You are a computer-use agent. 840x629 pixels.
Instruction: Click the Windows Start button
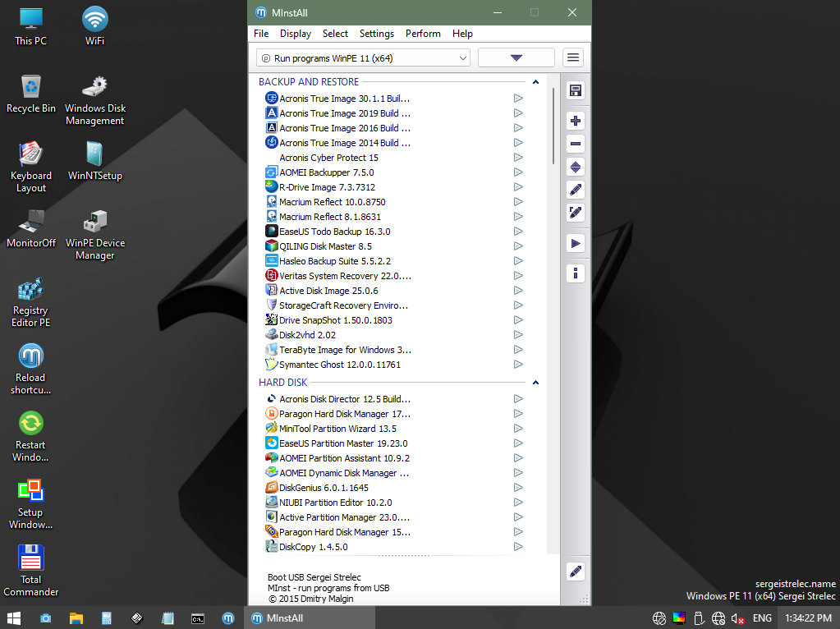pos(14,618)
